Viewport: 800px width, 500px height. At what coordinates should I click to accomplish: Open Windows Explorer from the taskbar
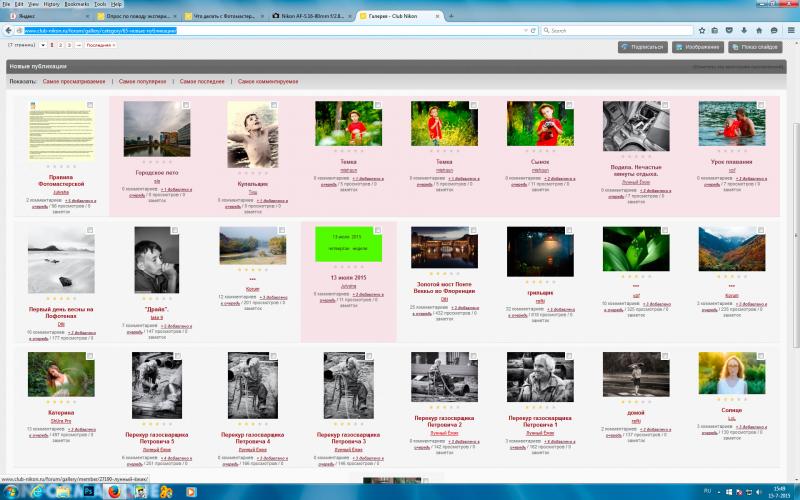62,492
